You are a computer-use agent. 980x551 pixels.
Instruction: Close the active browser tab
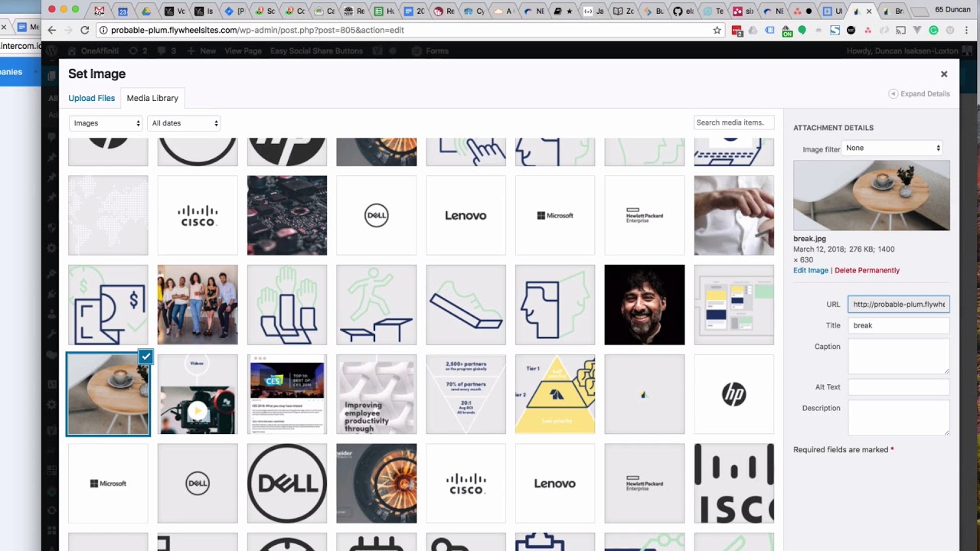[x=869, y=11]
